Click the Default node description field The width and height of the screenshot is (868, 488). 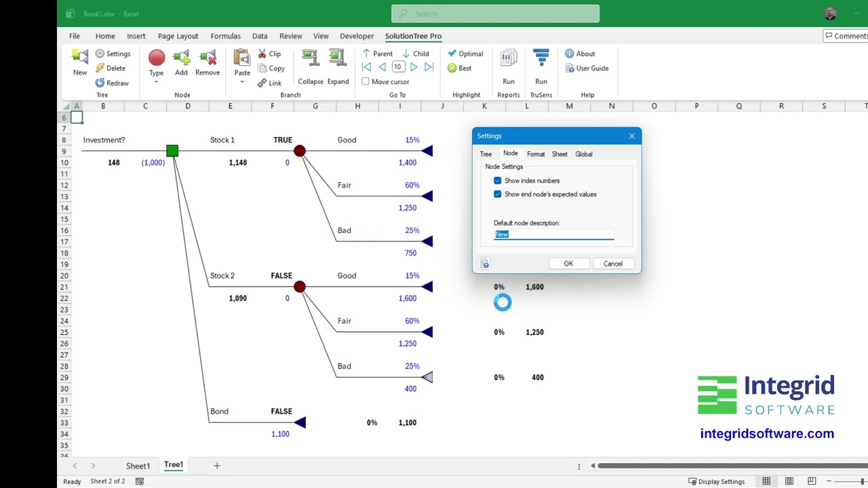[x=554, y=234]
